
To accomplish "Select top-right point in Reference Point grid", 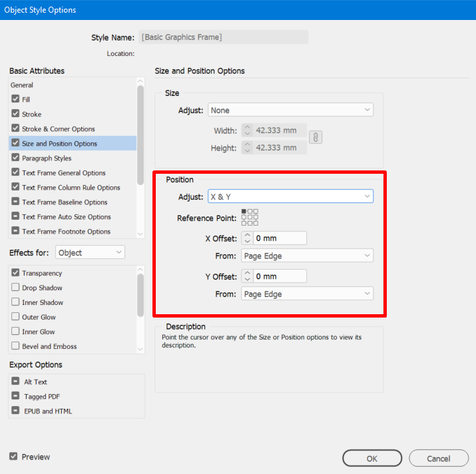I will 256,211.
